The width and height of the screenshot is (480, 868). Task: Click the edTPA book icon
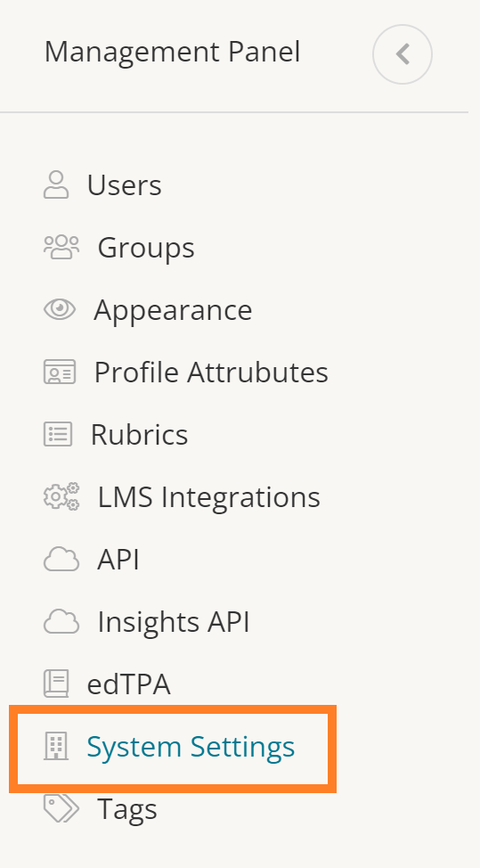[56, 684]
